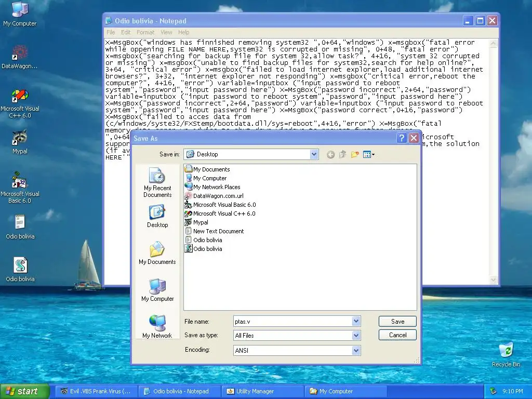The image size is (532, 399).
Task: Click Notepad scrollbar up arrow
Action: click(x=494, y=43)
